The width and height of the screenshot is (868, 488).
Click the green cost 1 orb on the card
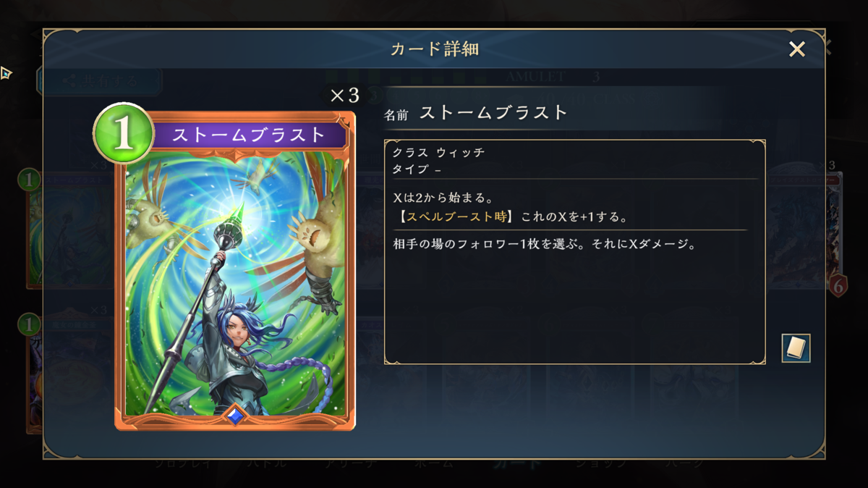pyautogui.click(x=124, y=134)
